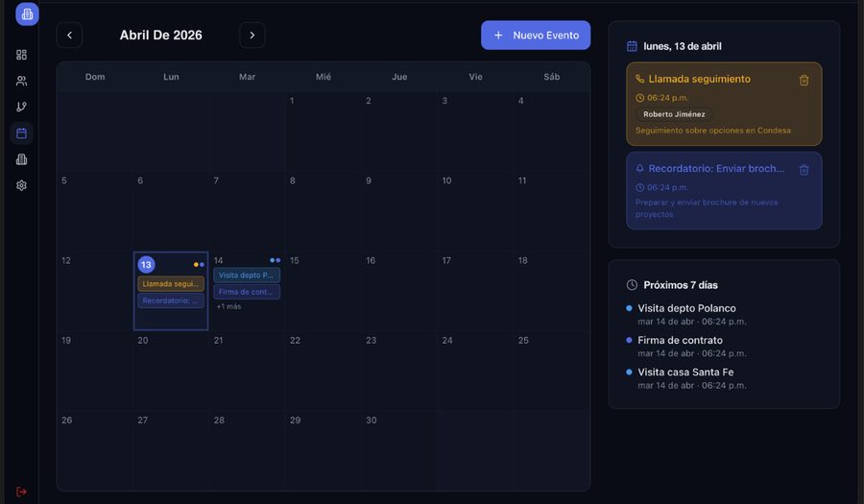Select day 9 in the calendar
Viewport: 864px width, 504px height.
pyautogui.click(x=399, y=211)
